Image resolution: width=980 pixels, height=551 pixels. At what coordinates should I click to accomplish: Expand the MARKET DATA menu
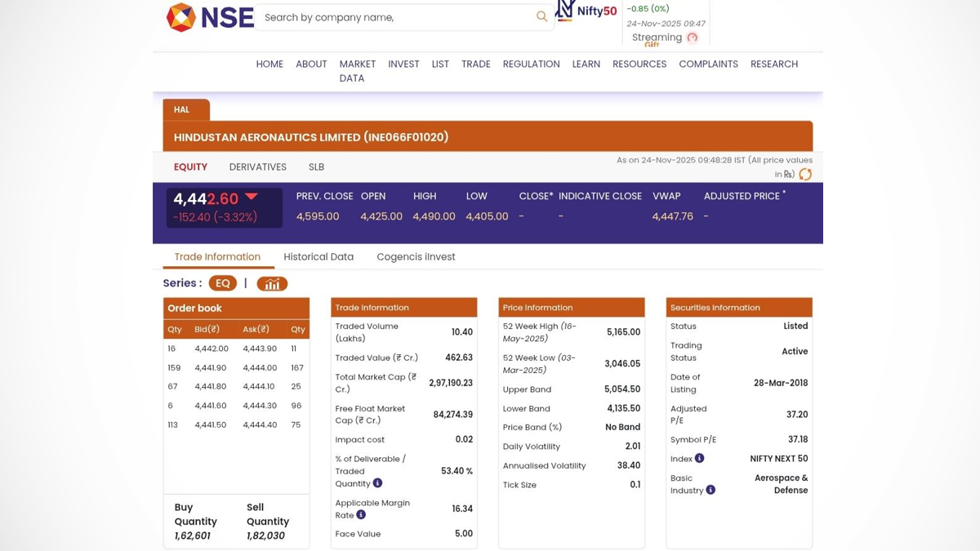pos(357,71)
